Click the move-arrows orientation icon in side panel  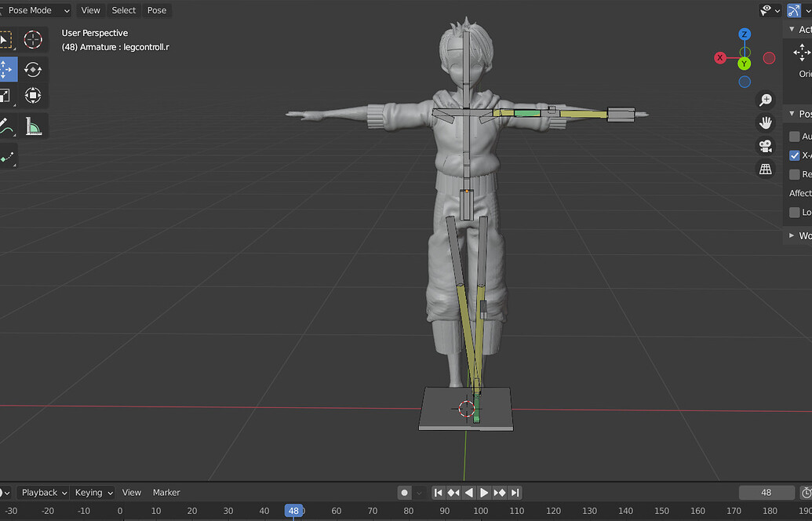pyautogui.click(x=802, y=53)
